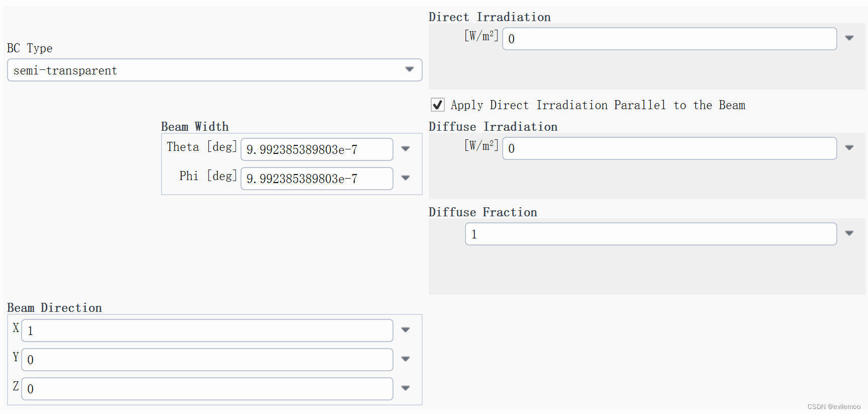
Task: Click the Theta beam width field
Action: tap(317, 149)
